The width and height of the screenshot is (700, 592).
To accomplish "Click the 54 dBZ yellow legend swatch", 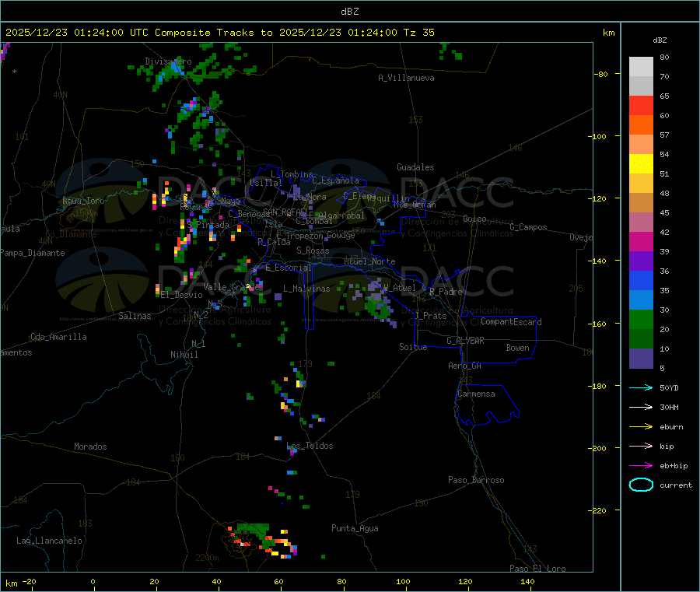I will pyautogui.click(x=641, y=164).
